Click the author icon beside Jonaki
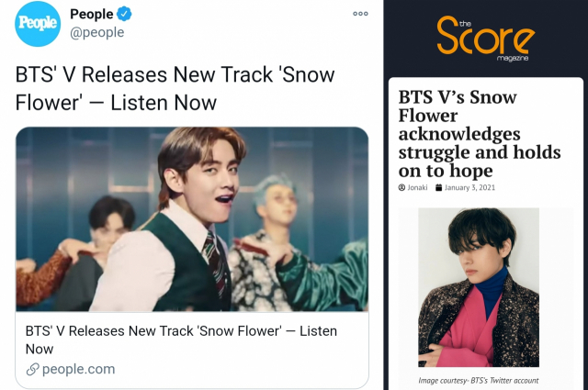The height and width of the screenshot is (390, 588). point(401,187)
